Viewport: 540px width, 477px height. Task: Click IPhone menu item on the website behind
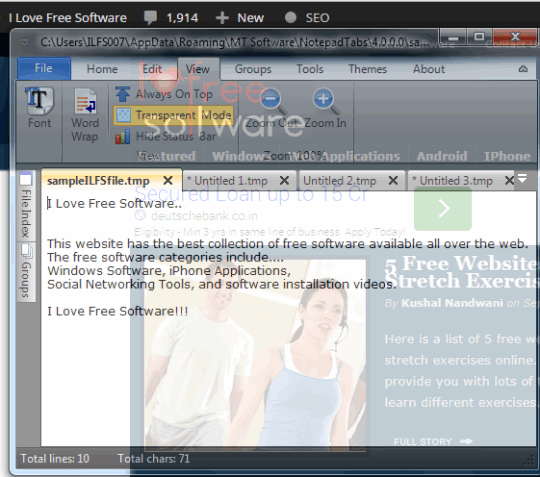(507, 156)
